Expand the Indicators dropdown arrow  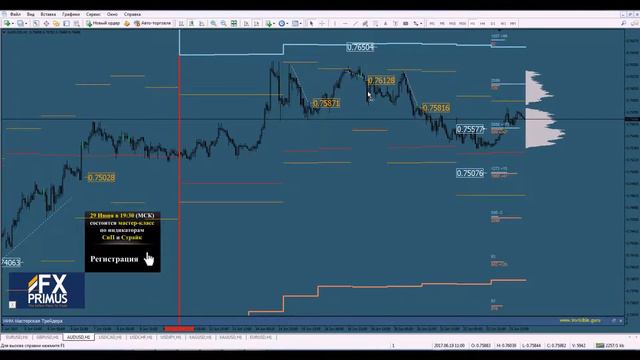274,24
